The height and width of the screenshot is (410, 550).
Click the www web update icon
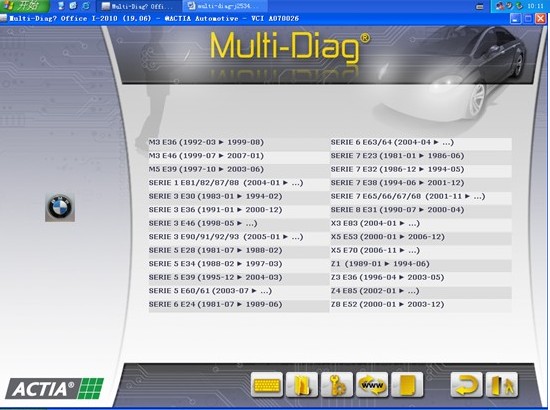click(x=372, y=385)
